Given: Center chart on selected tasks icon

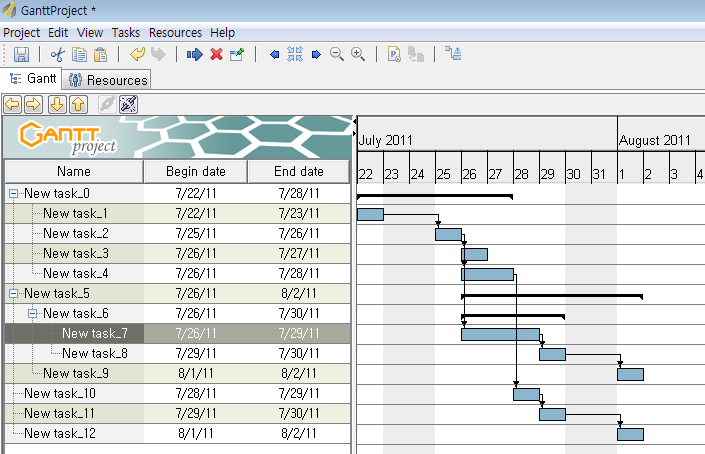Looking at the screenshot, I should [x=295, y=54].
